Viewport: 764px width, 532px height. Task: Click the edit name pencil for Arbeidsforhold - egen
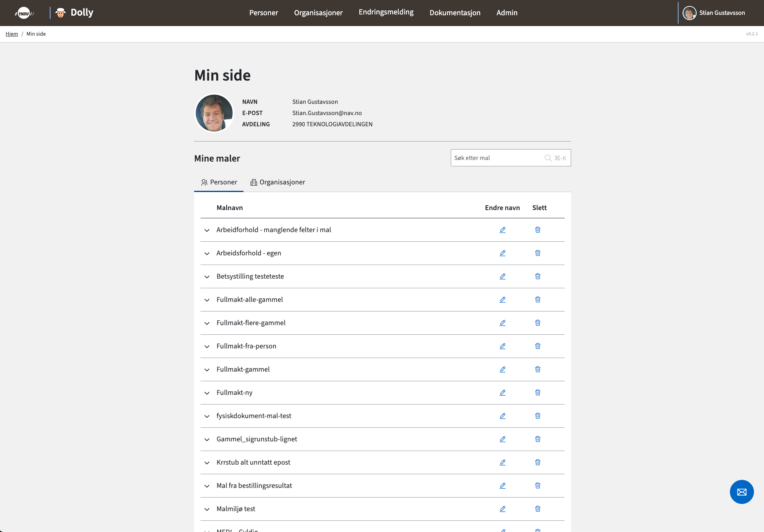502,253
